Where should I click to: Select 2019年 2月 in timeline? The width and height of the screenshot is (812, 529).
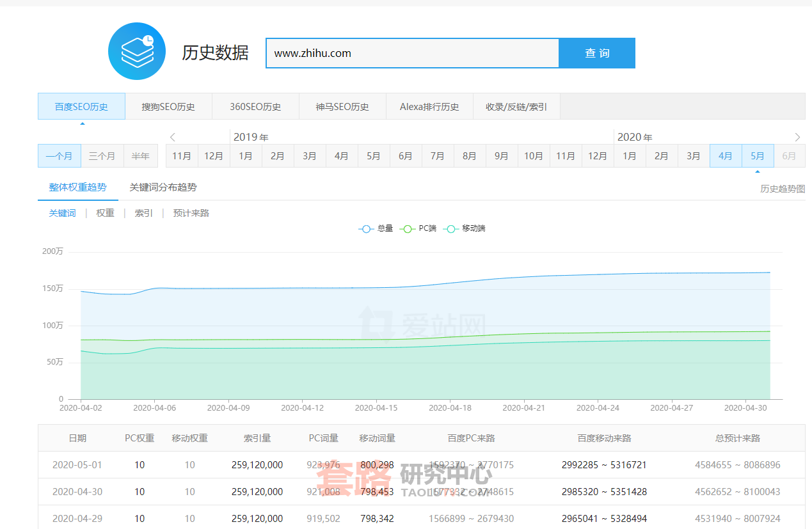278,155
